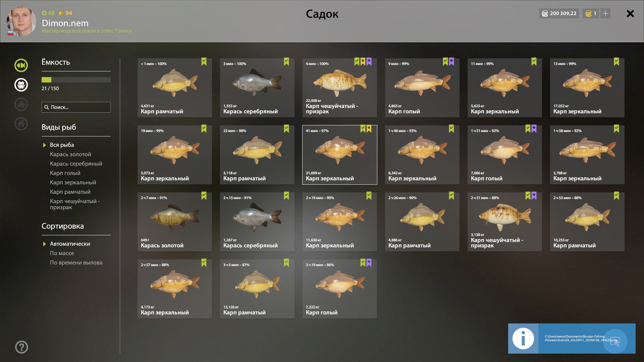
Task: Select the fish cage sidebar icon
Action: 21,85
